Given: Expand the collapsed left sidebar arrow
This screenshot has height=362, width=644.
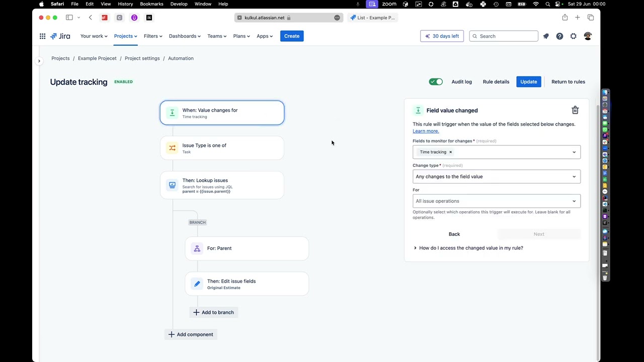Looking at the screenshot, I should click(x=39, y=61).
